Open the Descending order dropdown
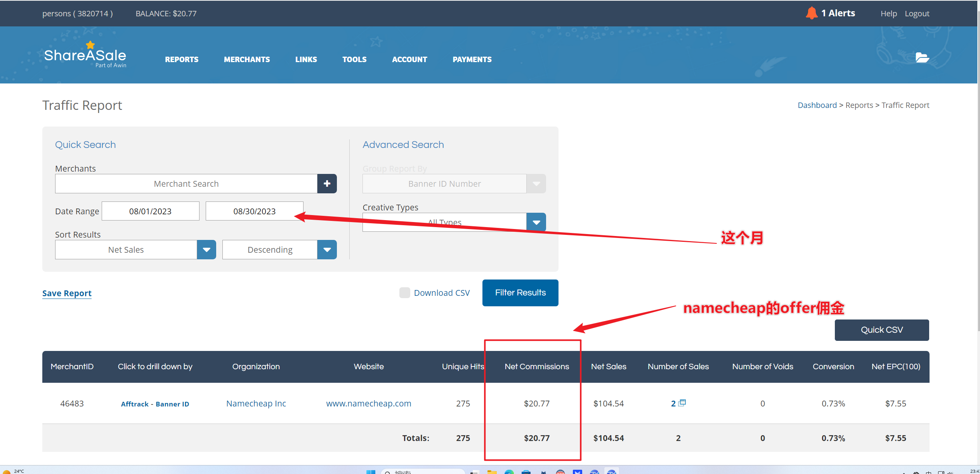Image resolution: width=980 pixels, height=474 pixels. (x=327, y=250)
